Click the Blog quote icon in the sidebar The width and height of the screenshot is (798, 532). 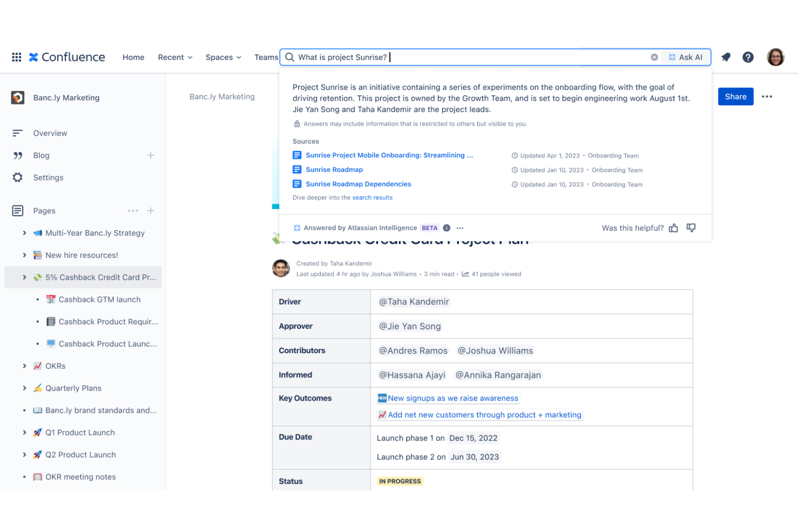[18, 155]
